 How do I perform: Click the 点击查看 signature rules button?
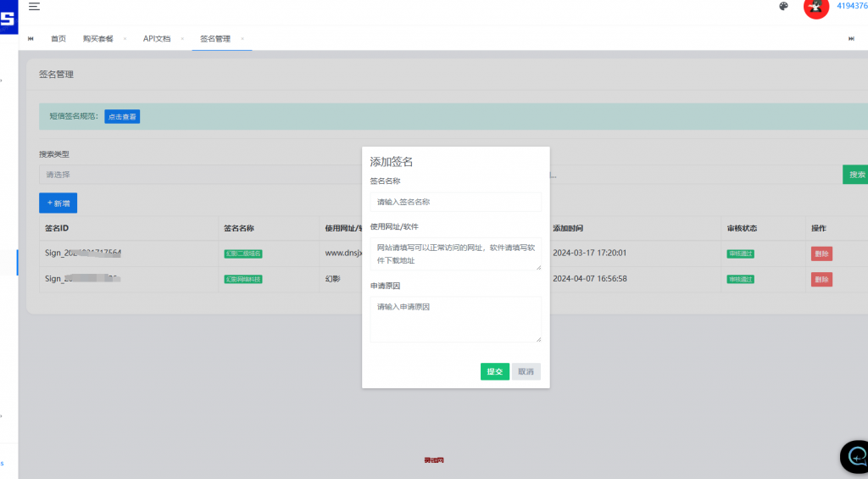[x=122, y=116]
